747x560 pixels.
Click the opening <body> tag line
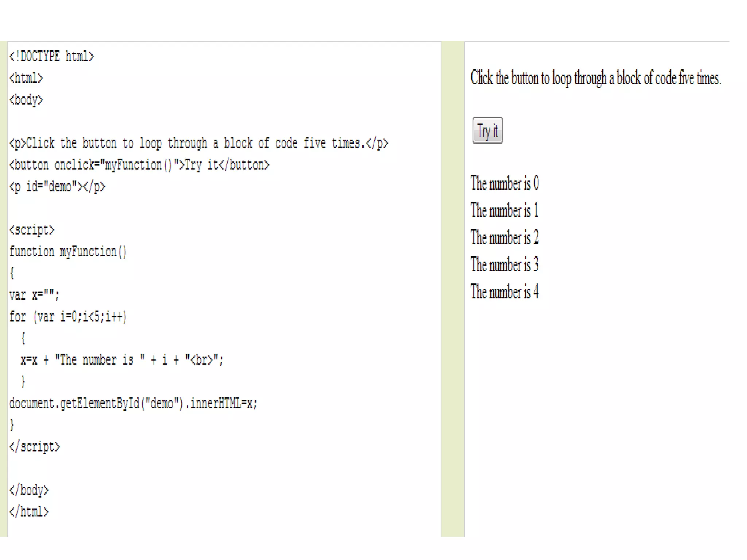26,100
